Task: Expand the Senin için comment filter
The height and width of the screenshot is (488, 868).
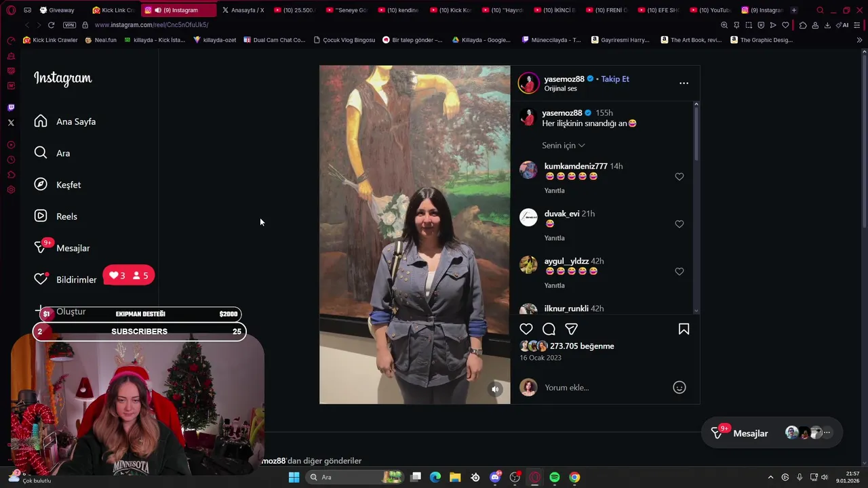Action: point(563,145)
